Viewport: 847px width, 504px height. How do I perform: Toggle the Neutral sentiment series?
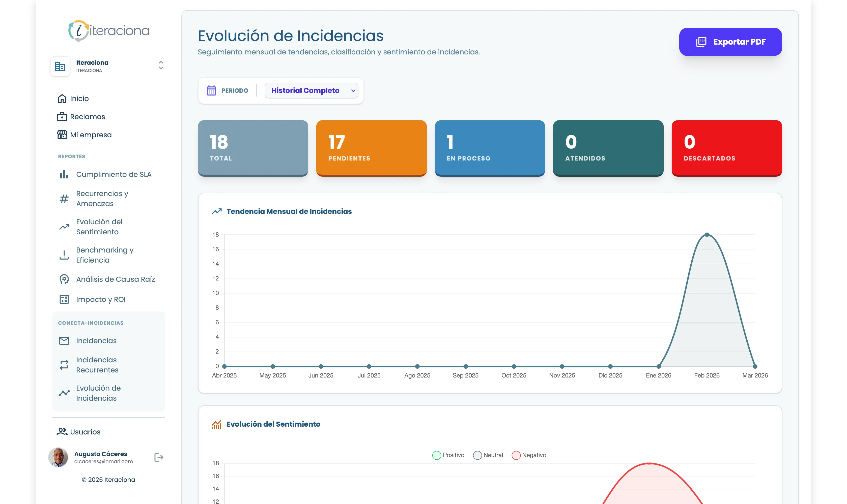click(488, 455)
